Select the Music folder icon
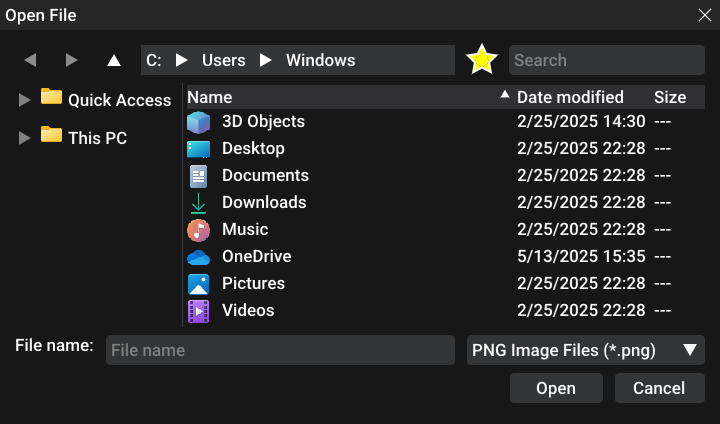 199,230
